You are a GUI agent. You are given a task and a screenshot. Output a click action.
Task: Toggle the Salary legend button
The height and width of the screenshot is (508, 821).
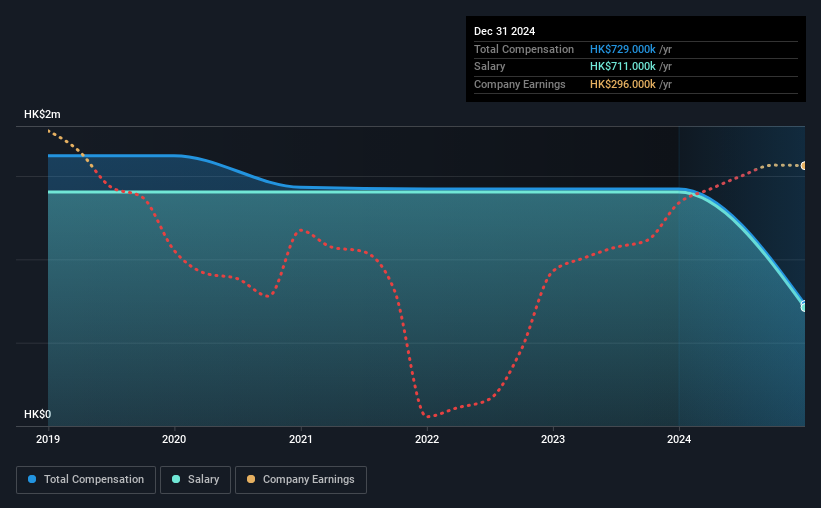tap(195, 480)
